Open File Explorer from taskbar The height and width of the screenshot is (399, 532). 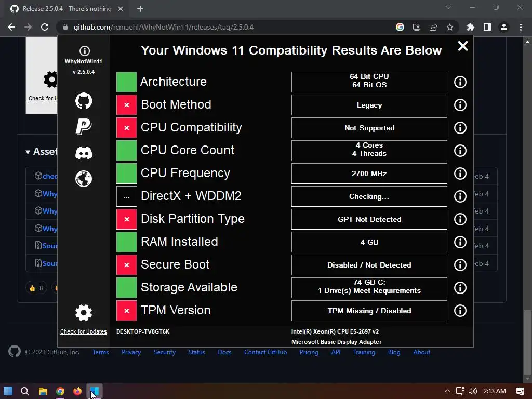click(43, 391)
